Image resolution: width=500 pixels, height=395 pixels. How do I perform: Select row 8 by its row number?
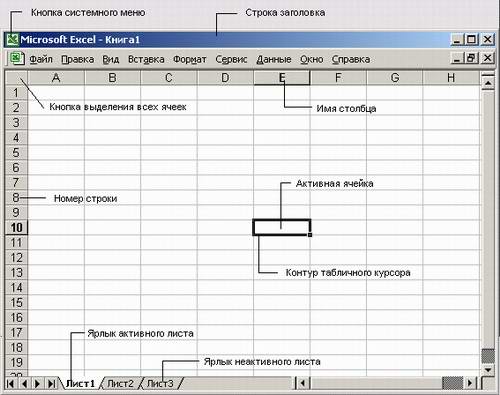click(16, 198)
